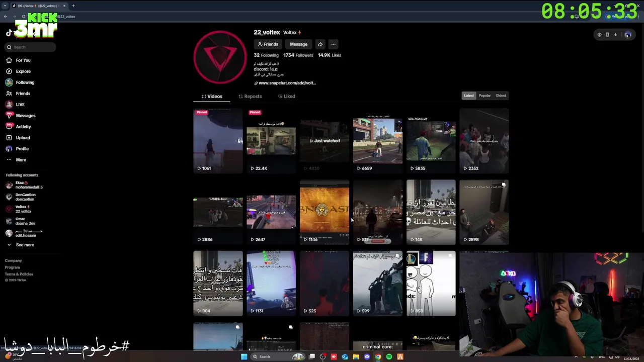Open the account avatar top right
Image resolution: width=644 pixels, height=362 pixels.
[x=627, y=35]
